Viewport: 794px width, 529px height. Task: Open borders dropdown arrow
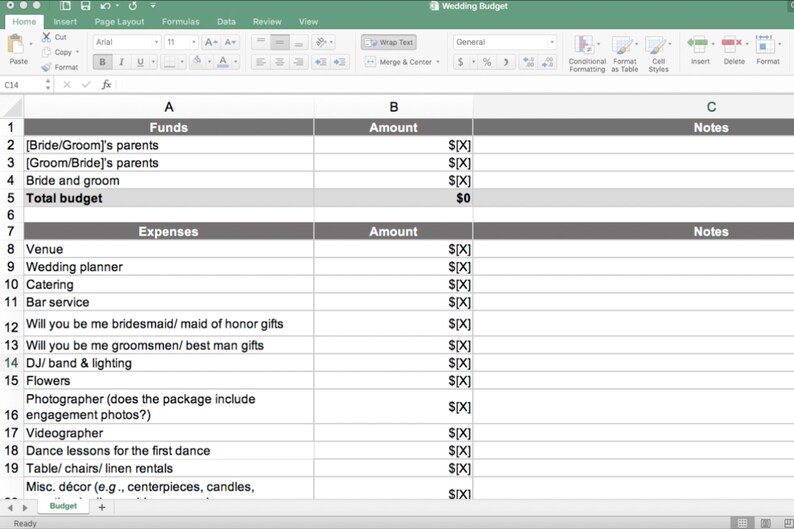tap(182, 62)
